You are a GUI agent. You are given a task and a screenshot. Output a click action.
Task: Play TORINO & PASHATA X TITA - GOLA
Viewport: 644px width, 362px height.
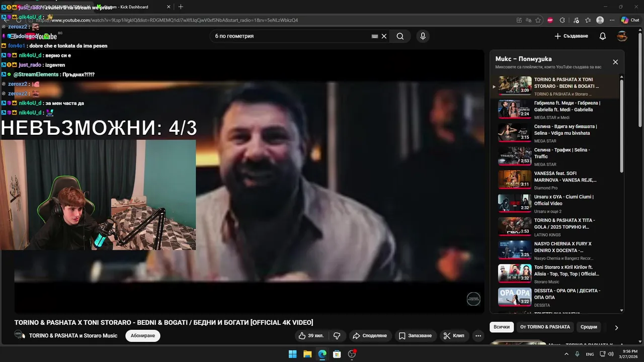tap(555, 227)
